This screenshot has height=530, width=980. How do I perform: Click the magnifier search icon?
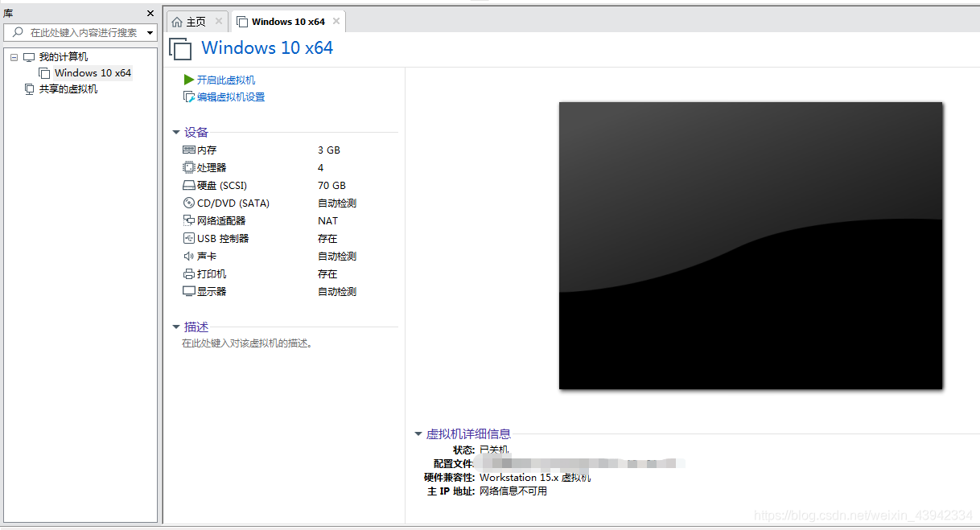pos(18,33)
